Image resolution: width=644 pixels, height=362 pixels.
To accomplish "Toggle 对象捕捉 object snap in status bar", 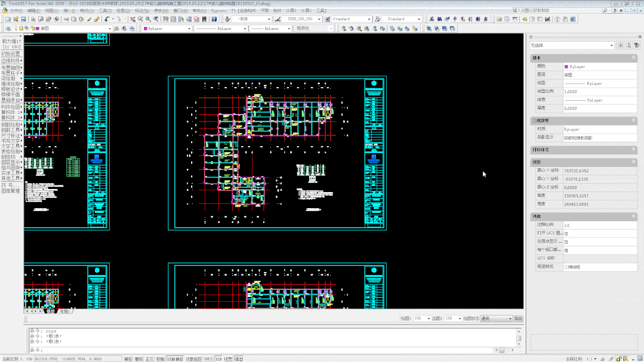I will point(174,359).
